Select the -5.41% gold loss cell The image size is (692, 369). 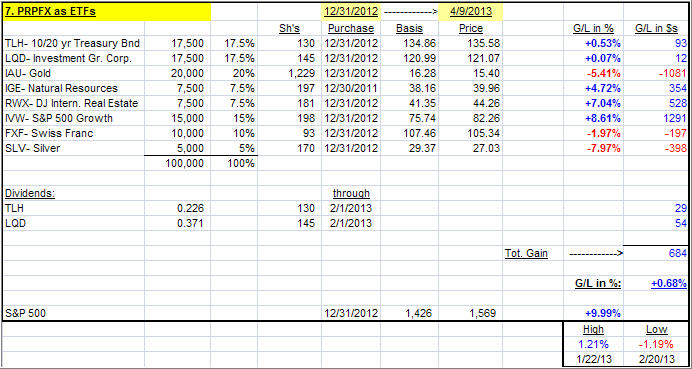click(593, 73)
